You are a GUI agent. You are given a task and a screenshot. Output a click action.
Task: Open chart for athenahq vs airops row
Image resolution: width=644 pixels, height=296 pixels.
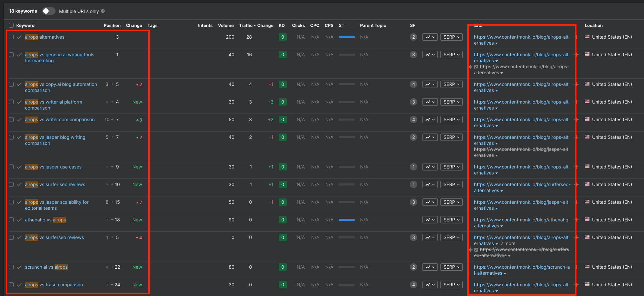[x=430, y=220]
